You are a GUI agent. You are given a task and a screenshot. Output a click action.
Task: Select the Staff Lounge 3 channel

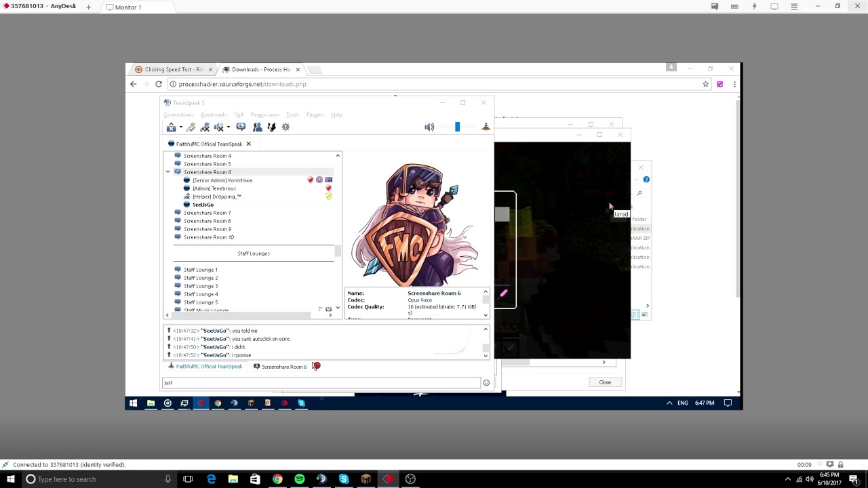point(200,286)
